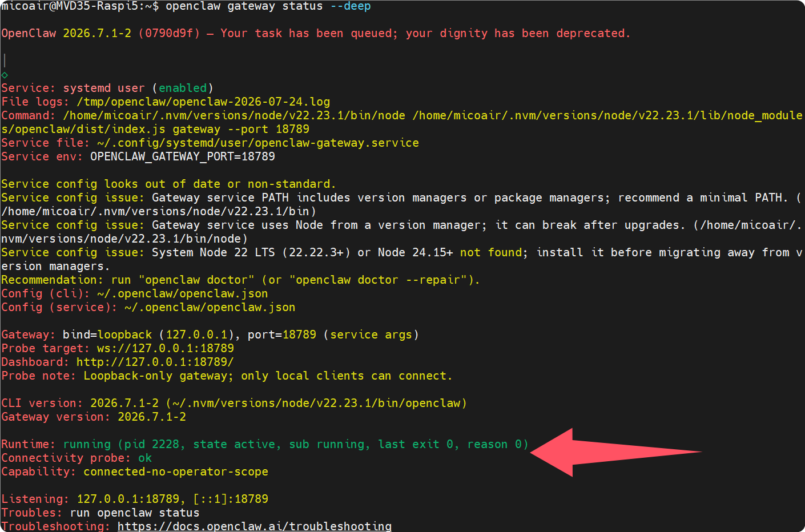The width and height of the screenshot is (805, 532).
Task: Click the "connected-no-operator-scope" capability value
Action: [x=176, y=472]
